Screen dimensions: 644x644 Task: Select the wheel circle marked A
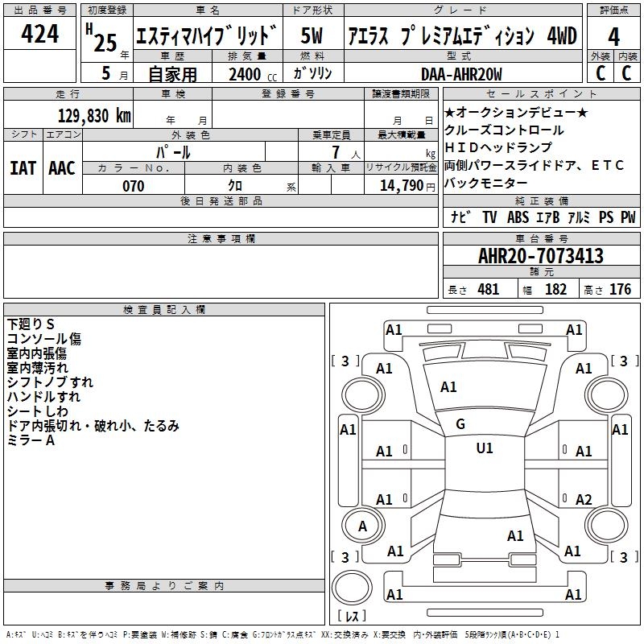pyautogui.click(x=363, y=526)
